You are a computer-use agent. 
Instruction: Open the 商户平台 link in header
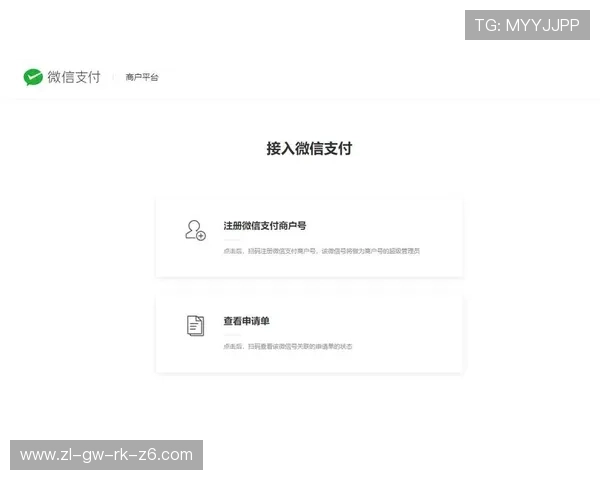142,77
